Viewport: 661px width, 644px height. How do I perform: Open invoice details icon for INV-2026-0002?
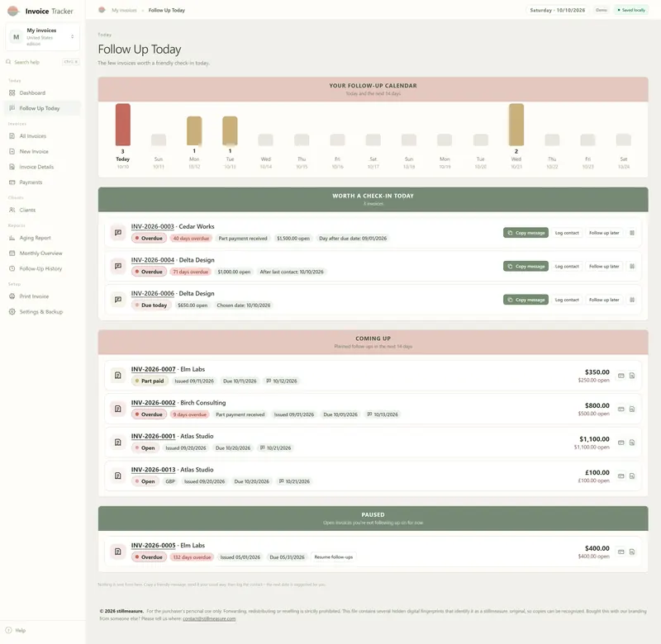coord(632,409)
